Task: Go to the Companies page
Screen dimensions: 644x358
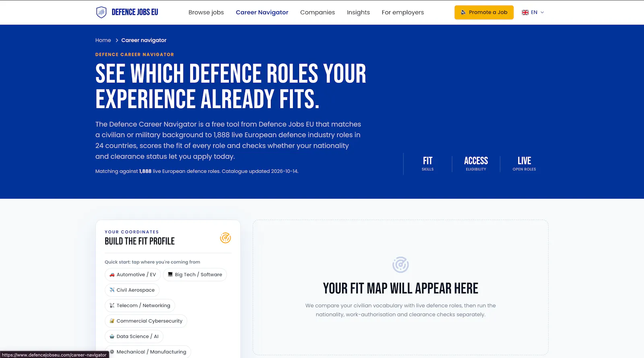Action: click(318, 12)
